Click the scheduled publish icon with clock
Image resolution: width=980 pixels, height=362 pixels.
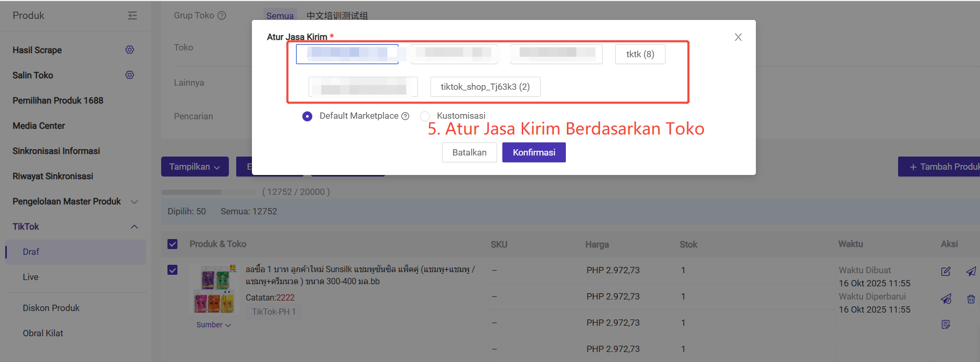(945, 299)
